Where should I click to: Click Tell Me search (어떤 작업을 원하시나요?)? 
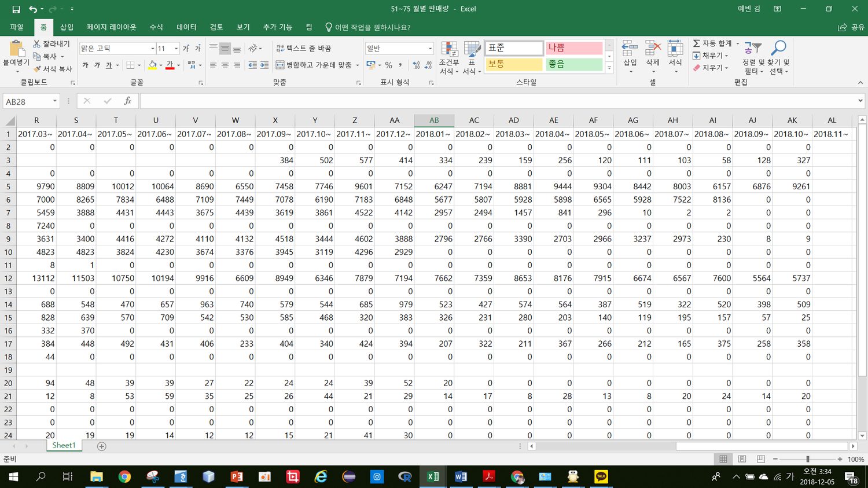(x=367, y=27)
